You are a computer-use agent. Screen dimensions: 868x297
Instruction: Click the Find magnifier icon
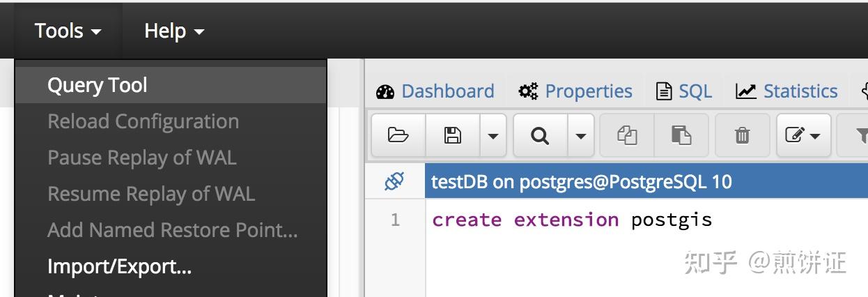point(540,135)
